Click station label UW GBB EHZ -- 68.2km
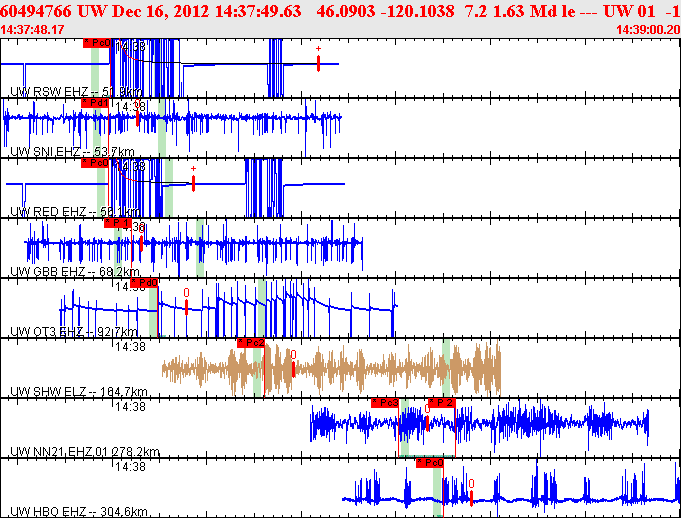The width and height of the screenshot is (681, 518). pos(75,272)
